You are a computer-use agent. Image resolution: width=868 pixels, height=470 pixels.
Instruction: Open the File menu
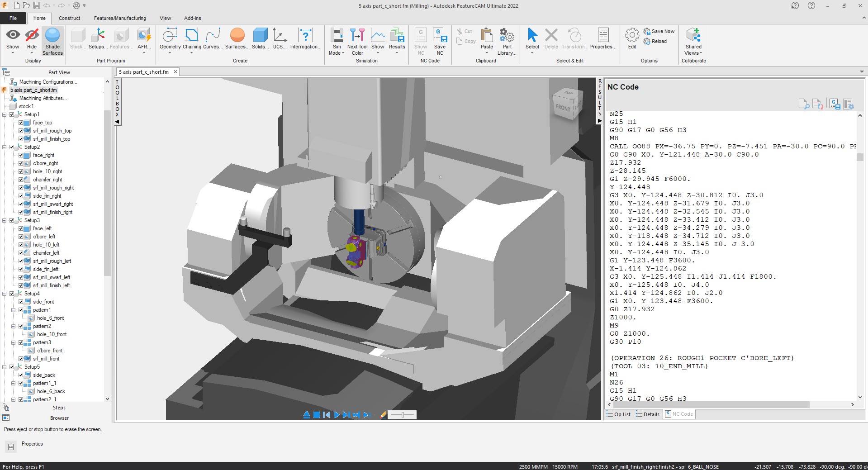(13, 18)
